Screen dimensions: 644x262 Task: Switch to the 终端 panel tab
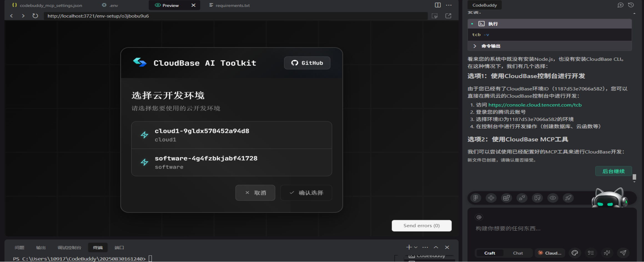coord(98,248)
